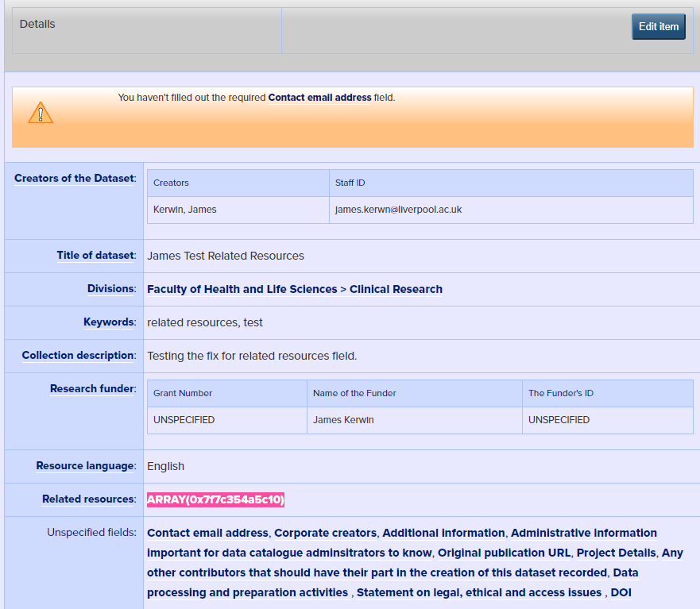Click the warning triangle icon
Image resolution: width=700 pixels, height=609 pixels.
tap(41, 114)
